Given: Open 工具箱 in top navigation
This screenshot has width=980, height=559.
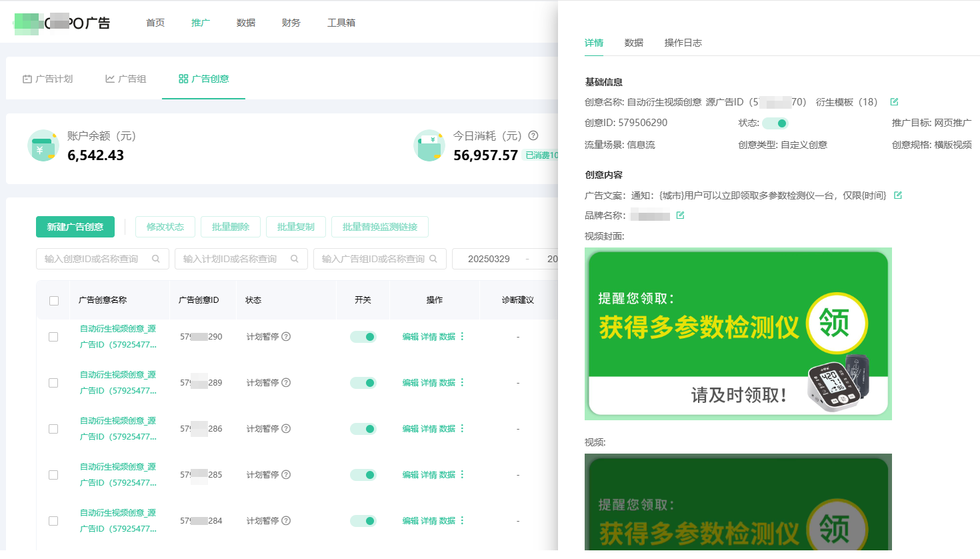Looking at the screenshot, I should [x=341, y=23].
